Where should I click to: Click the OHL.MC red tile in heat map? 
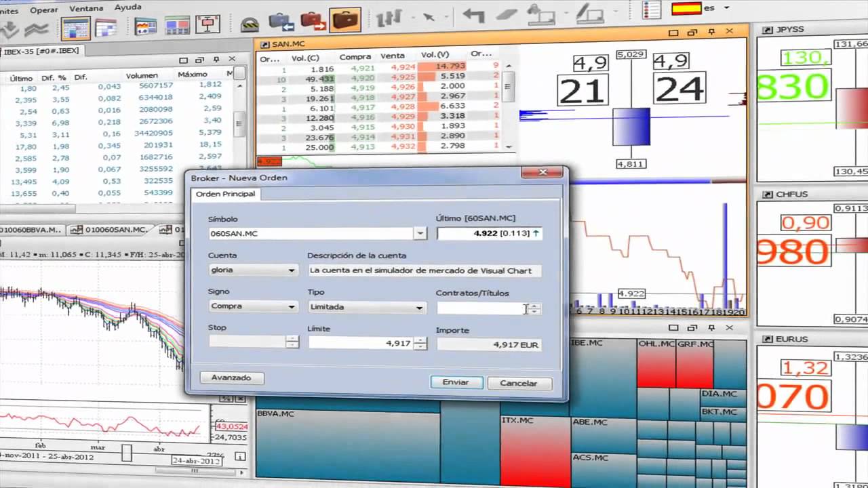pyautogui.click(x=656, y=363)
